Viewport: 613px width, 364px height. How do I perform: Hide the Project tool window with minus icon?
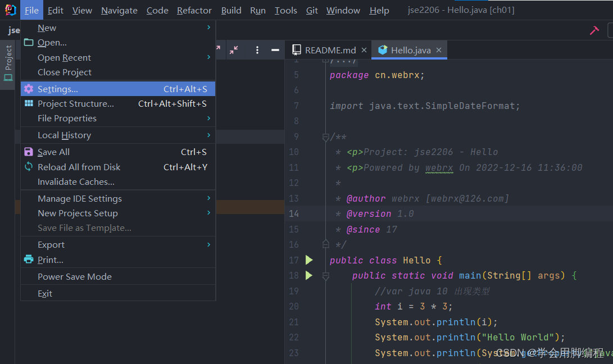coord(275,50)
